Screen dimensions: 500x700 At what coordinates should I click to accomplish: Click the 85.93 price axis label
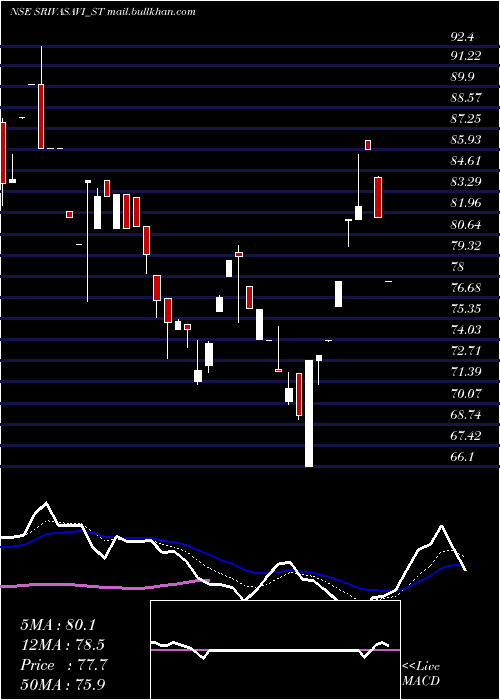pyautogui.click(x=466, y=140)
